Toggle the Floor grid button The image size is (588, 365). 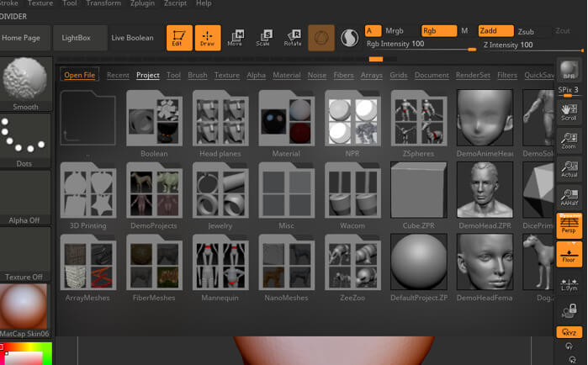point(569,253)
